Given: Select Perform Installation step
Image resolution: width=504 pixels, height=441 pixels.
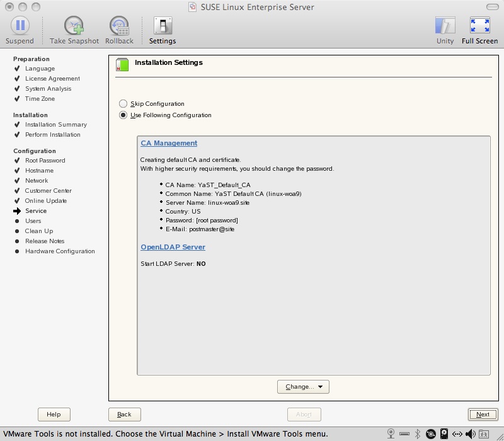Looking at the screenshot, I should (x=53, y=134).
